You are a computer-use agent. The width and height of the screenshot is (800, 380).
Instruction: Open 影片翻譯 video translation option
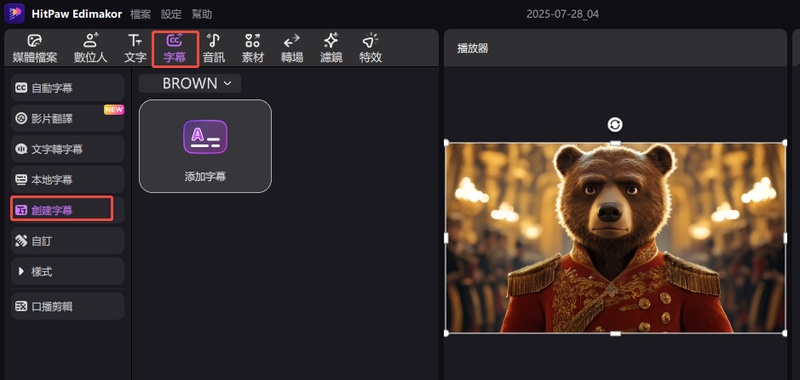(67, 119)
